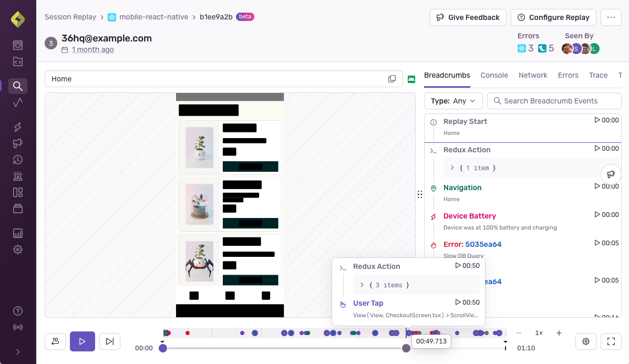
Task: Click the second errors count 5
Action: [x=546, y=48]
